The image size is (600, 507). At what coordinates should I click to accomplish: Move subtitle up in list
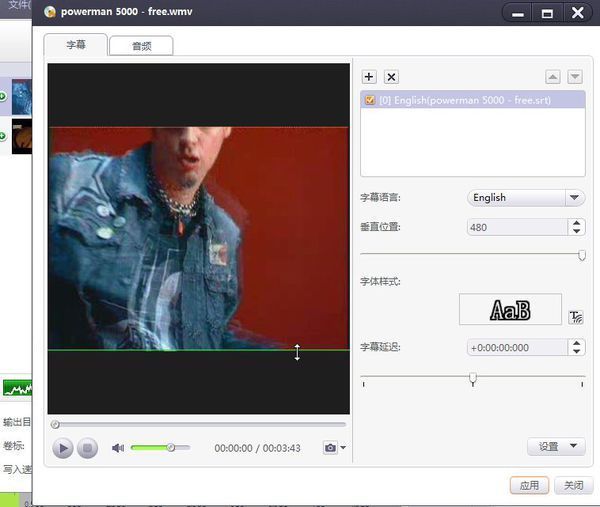pos(553,77)
